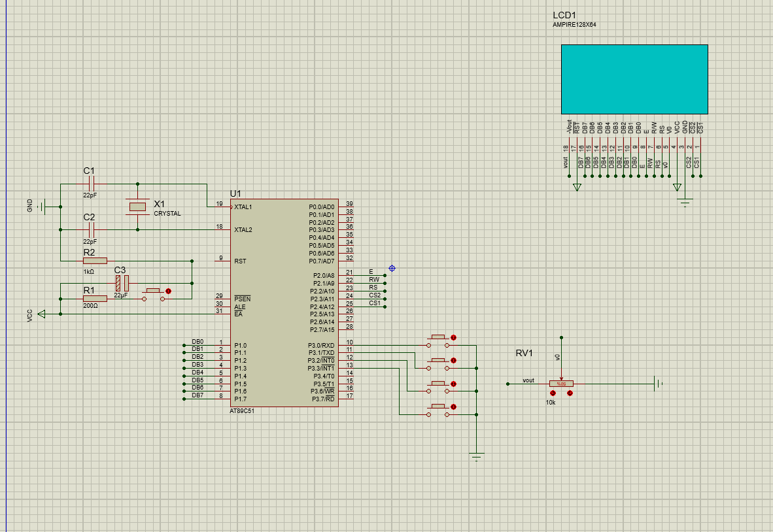Click the P3.7/RD pin label
The width and height of the screenshot is (773, 532).
tap(323, 399)
